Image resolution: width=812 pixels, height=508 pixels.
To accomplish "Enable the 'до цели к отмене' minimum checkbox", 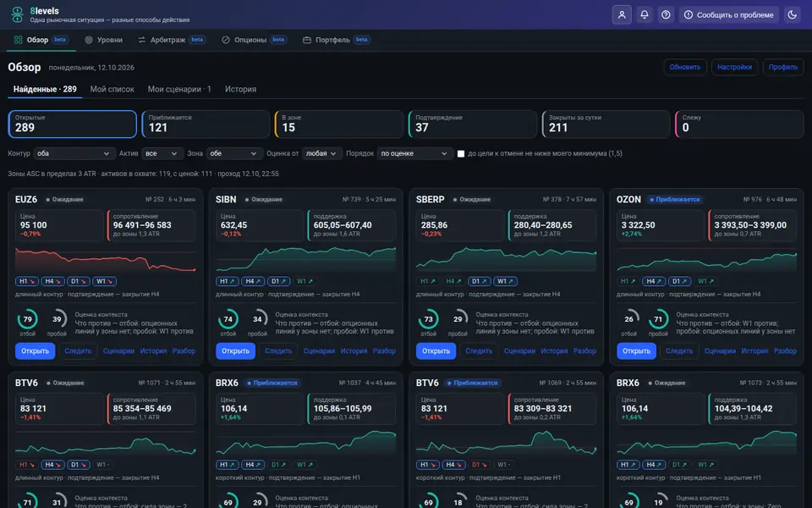I will click(x=461, y=154).
